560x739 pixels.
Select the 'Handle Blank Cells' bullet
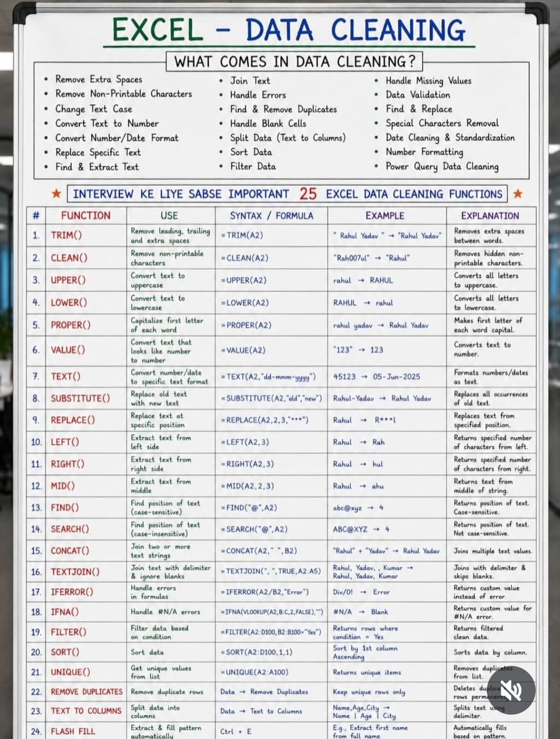268,123
